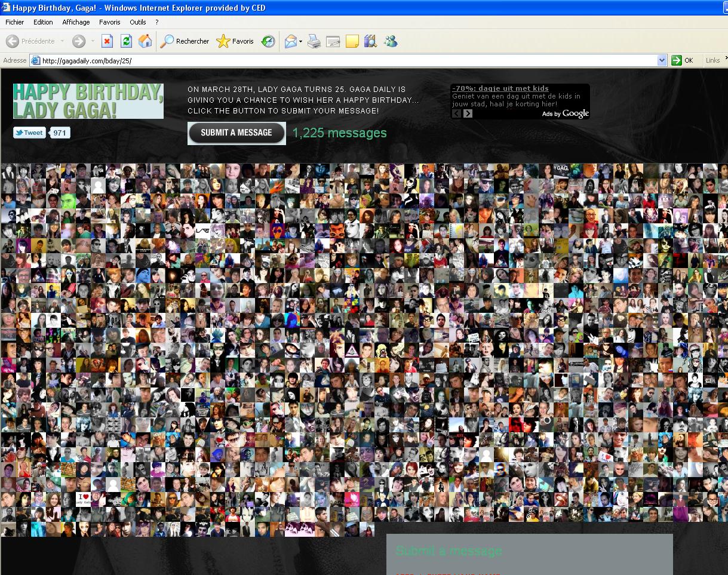728x575 pixels.
Task: Go to the home page via the house icon
Action: click(x=145, y=41)
